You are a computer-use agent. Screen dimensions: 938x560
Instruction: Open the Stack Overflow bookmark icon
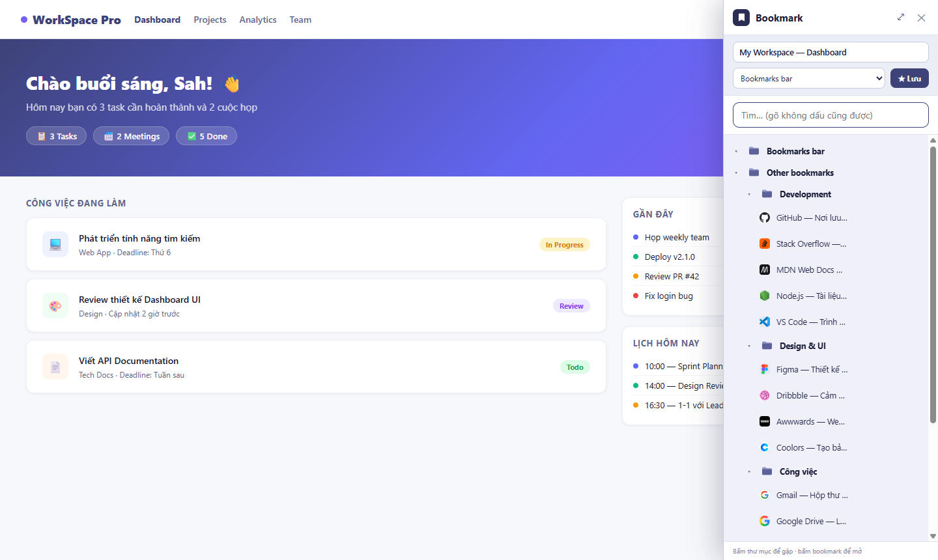pyautogui.click(x=765, y=244)
